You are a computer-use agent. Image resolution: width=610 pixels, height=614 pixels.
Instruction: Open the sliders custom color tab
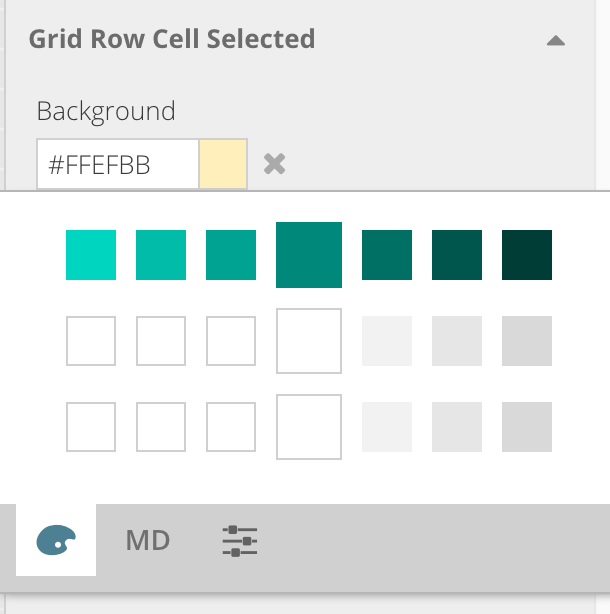point(239,541)
